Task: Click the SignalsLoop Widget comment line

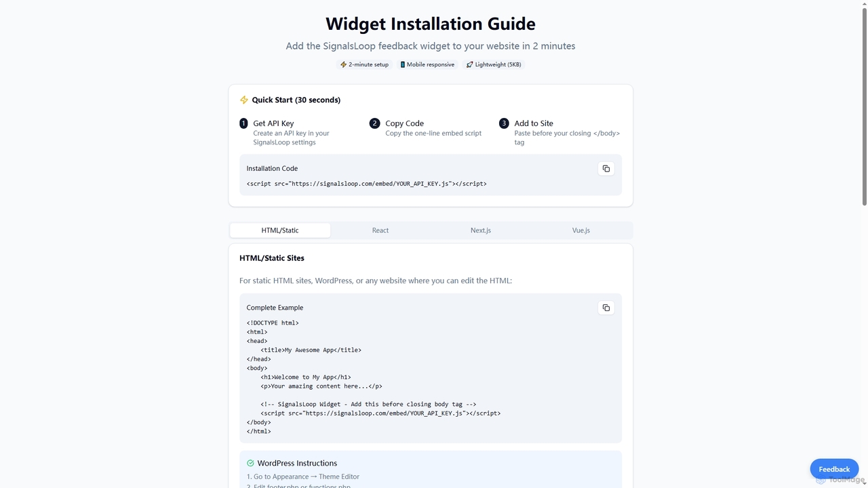Action: point(368,405)
